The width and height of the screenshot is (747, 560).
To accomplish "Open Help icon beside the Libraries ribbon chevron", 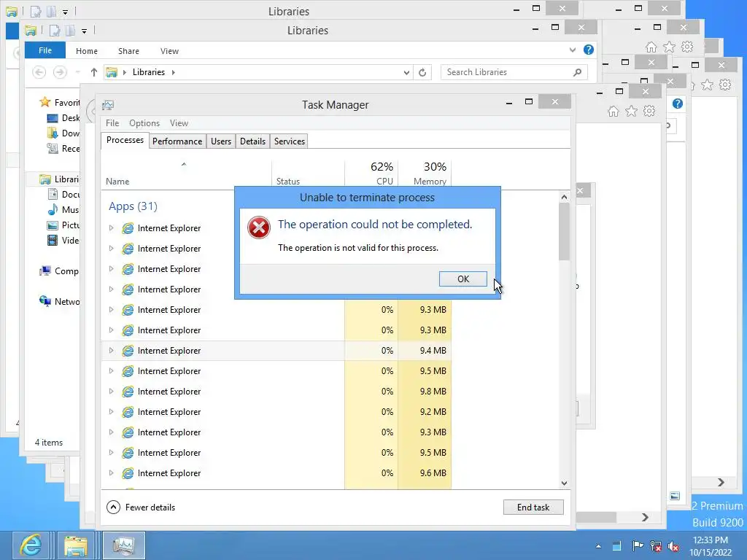I will (589, 50).
